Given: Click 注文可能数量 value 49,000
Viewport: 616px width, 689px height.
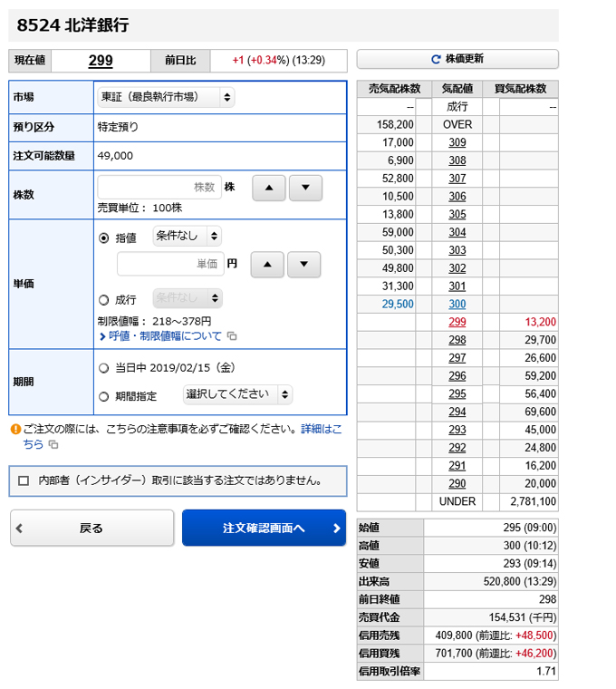Looking at the screenshot, I should pyautogui.click(x=115, y=156).
